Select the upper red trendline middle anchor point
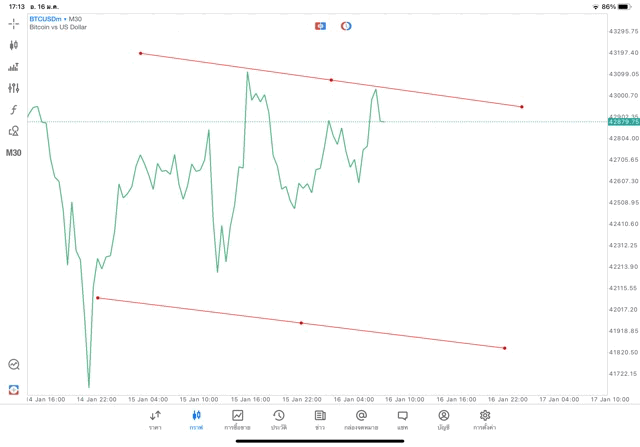This screenshot has width=640, height=447. click(331, 80)
